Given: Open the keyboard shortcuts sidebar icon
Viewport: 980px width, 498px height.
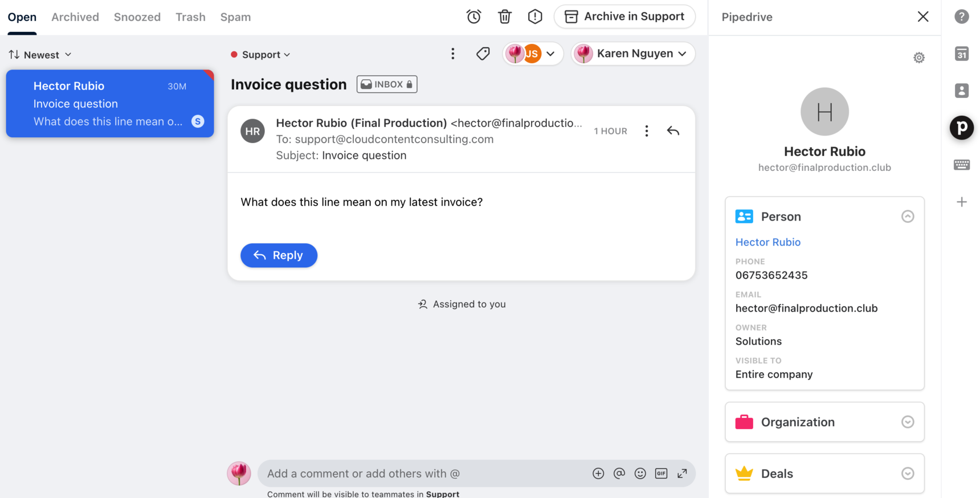Looking at the screenshot, I should [x=962, y=165].
